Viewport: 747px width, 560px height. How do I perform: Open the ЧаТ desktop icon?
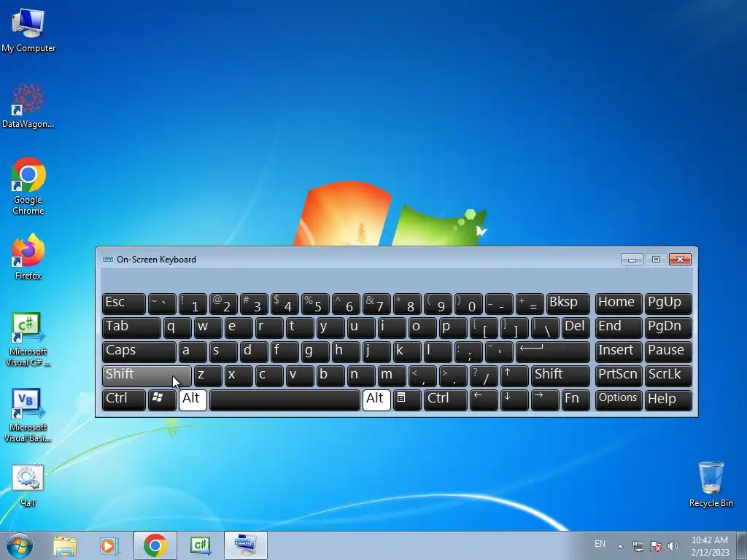click(28, 486)
